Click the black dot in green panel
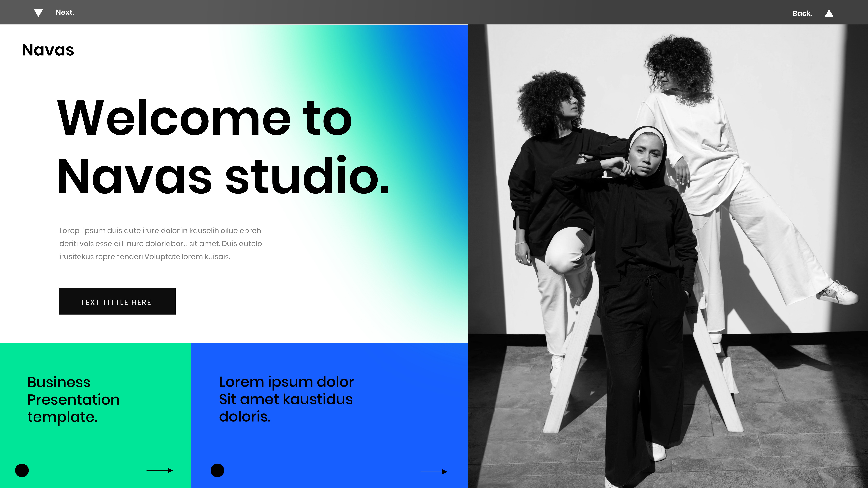The width and height of the screenshot is (868, 488). 22,470
